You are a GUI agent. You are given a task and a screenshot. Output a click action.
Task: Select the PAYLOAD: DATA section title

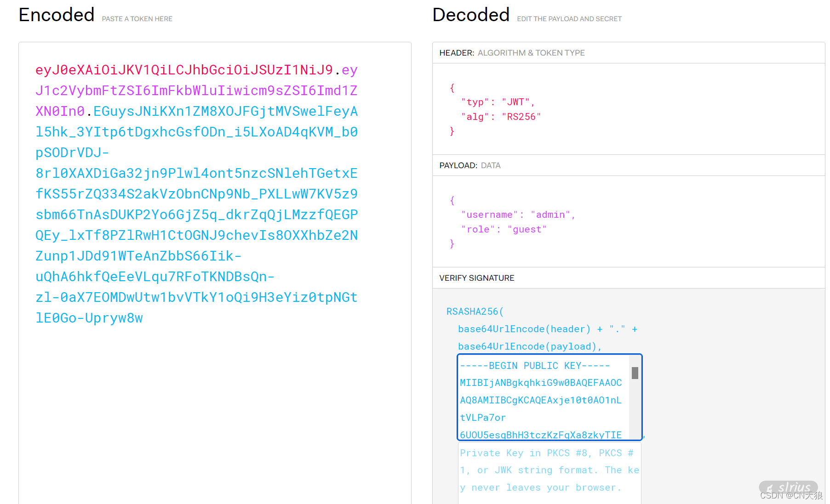point(469,165)
